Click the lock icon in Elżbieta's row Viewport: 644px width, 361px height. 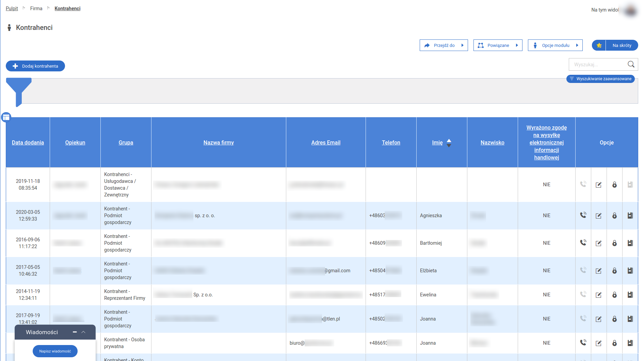[x=614, y=271]
